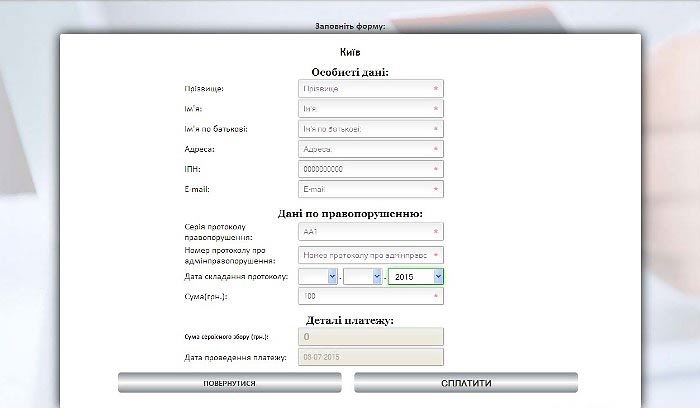The width and height of the screenshot is (700, 408).
Task: Expand the year dropdown showing 2015
Action: 416,277
